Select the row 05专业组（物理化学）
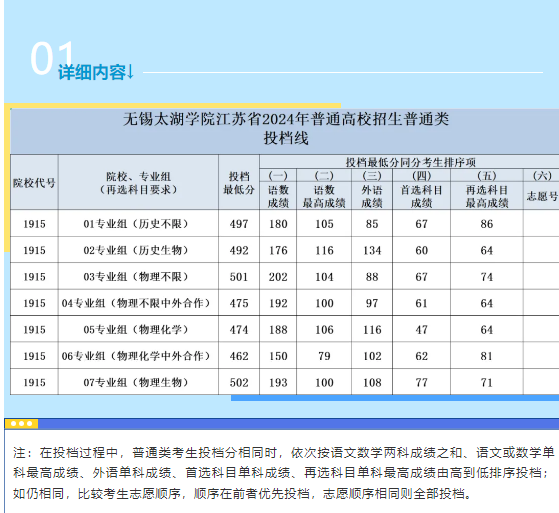 tap(284, 329)
